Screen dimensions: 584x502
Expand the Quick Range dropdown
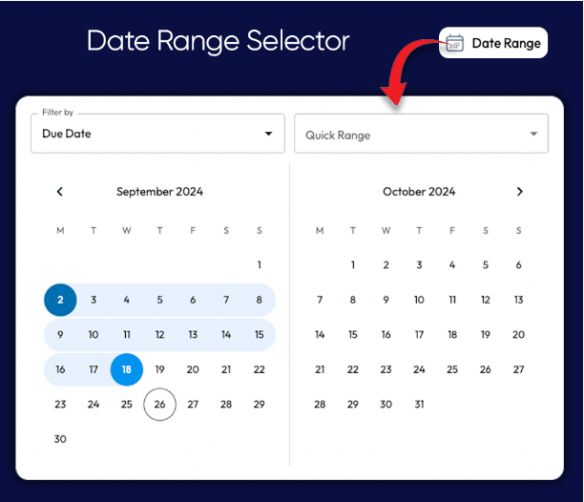coord(421,134)
